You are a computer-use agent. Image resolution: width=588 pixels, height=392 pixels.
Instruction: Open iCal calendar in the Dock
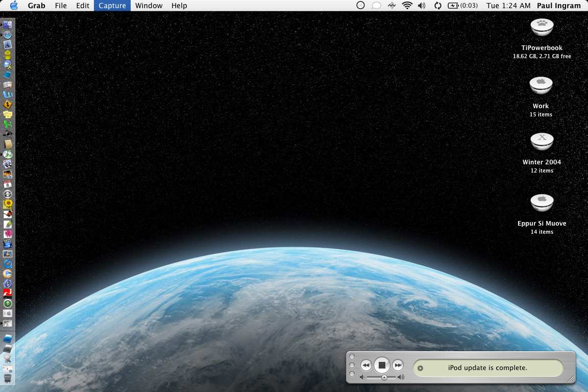(x=8, y=184)
